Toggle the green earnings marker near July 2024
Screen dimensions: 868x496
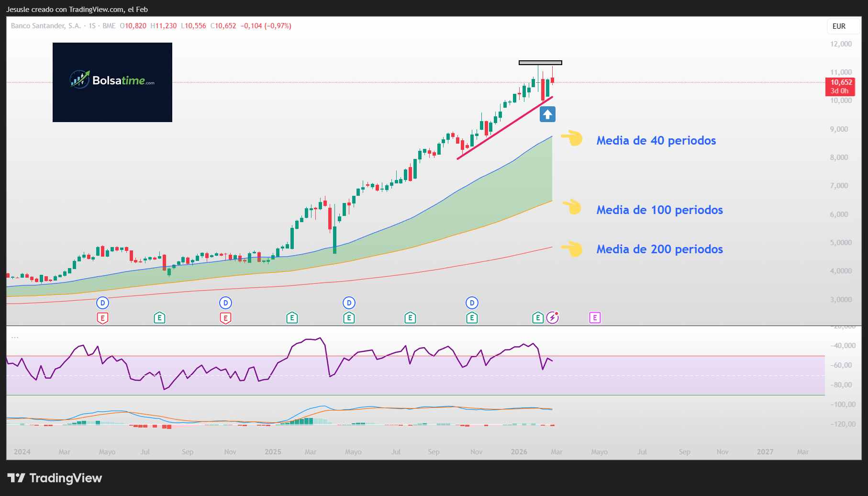159,317
